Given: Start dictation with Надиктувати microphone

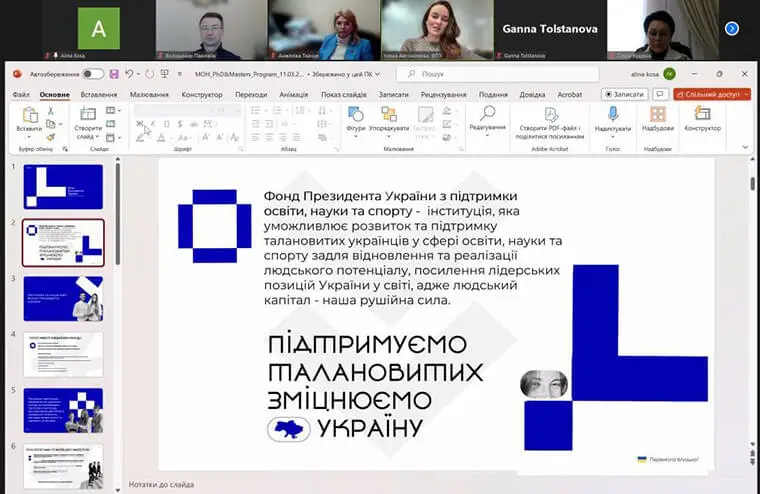Looking at the screenshot, I should point(613,122).
